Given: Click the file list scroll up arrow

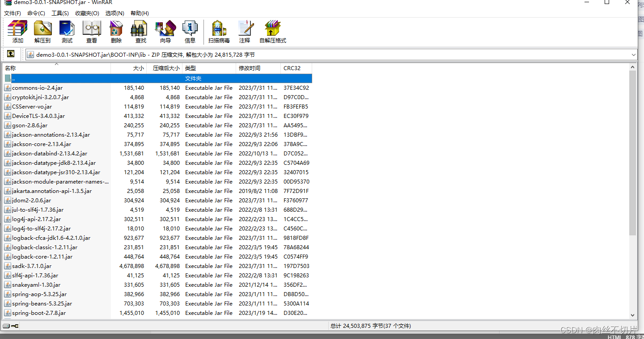Looking at the screenshot, I should tap(633, 67).
